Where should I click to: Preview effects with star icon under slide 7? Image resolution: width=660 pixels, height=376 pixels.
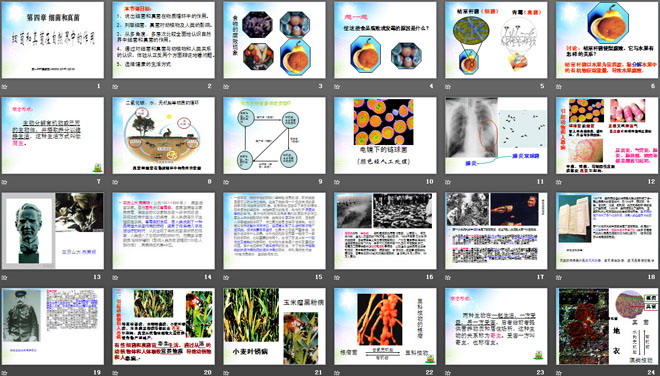click(x=5, y=182)
